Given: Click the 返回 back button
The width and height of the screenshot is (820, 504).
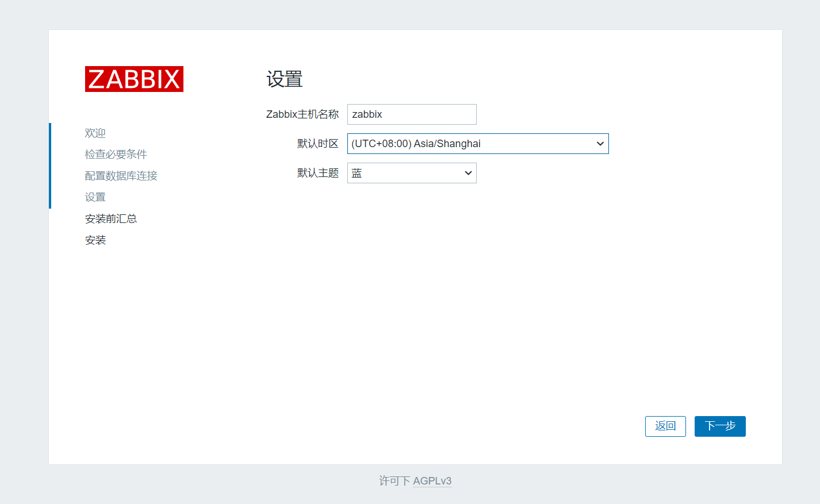Looking at the screenshot, I should point(665,426).
